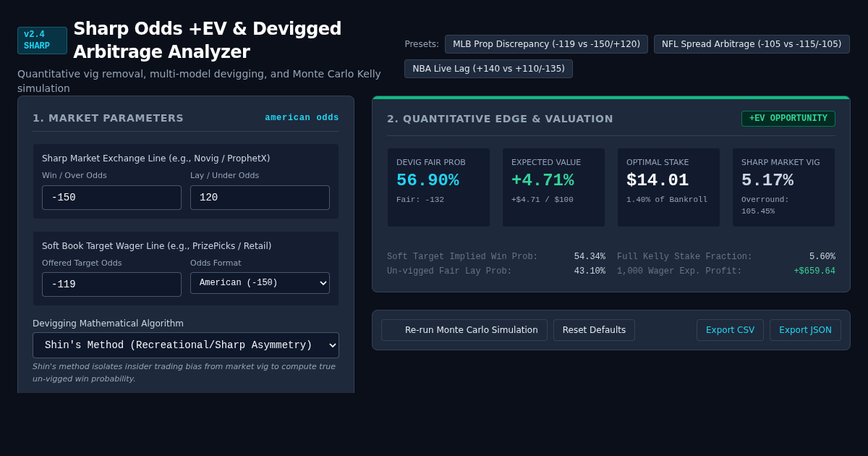The image size is (868, 456).
Task: Apply the MLB Prop Discrepancy preset
Action: (x=546, y=44)
